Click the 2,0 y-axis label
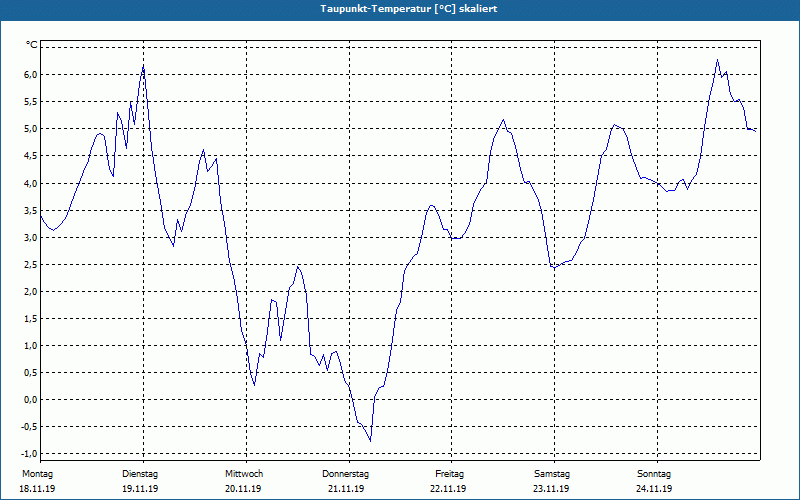 (31, 291)
